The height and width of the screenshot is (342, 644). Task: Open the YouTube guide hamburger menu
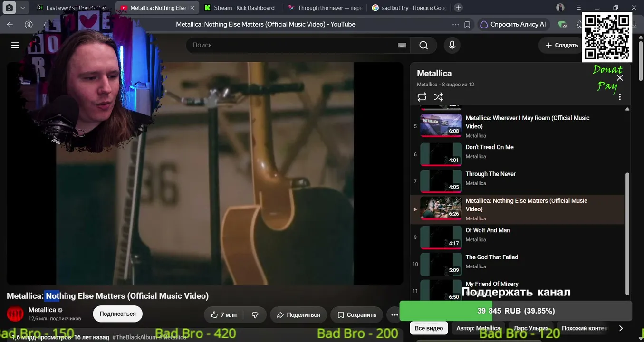[15, 45]
